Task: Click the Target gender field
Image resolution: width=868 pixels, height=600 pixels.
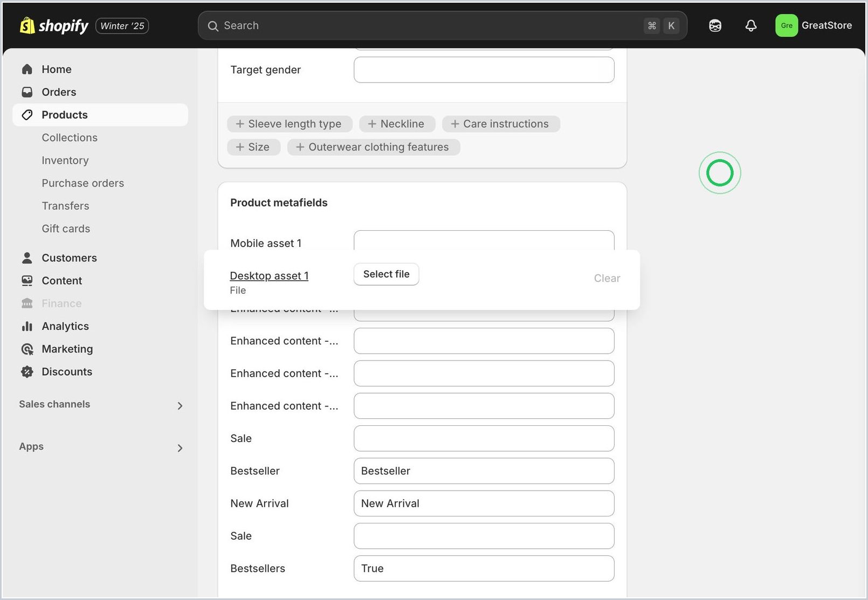Action: pyautogui.click(x=484, y=70)
